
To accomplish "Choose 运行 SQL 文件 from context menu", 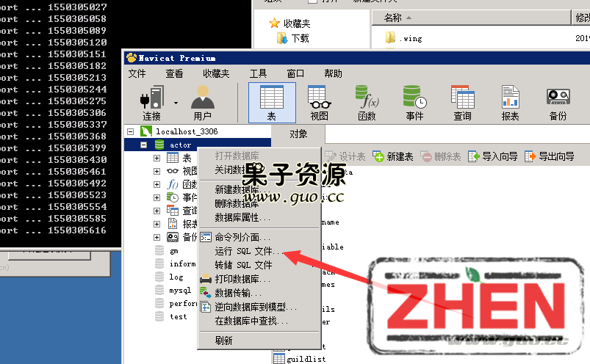I will (x=243, y=252).
